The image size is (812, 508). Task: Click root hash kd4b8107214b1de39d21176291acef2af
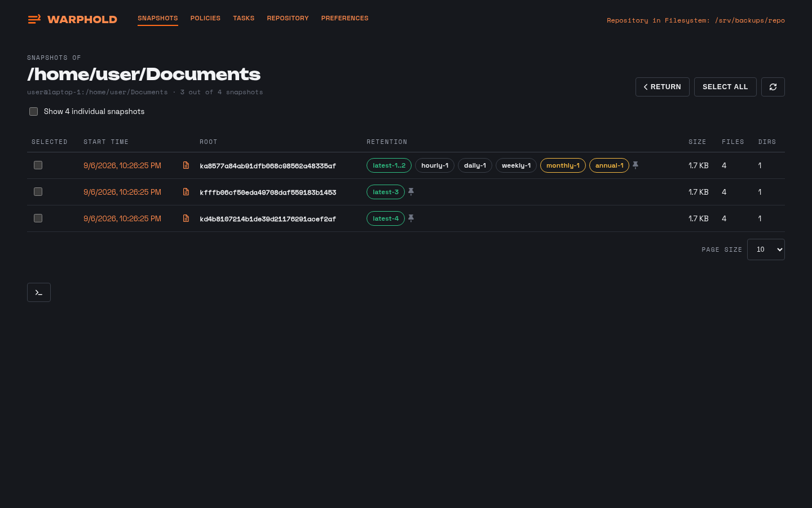(x=268, y=219)
